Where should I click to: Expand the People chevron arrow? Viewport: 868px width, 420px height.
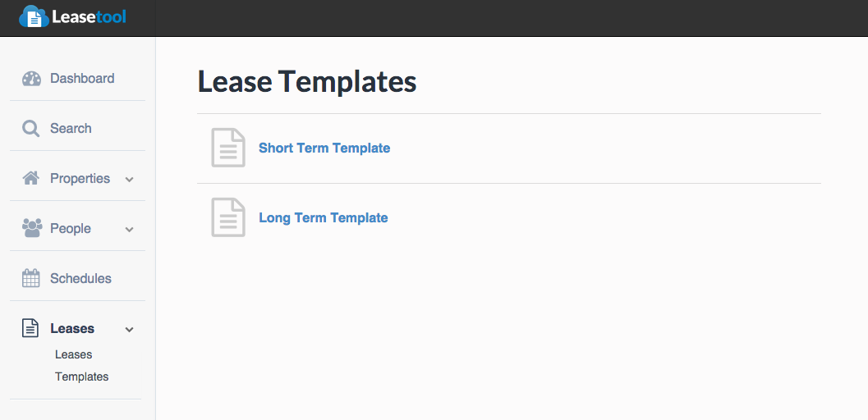click(x=129, y=229)
